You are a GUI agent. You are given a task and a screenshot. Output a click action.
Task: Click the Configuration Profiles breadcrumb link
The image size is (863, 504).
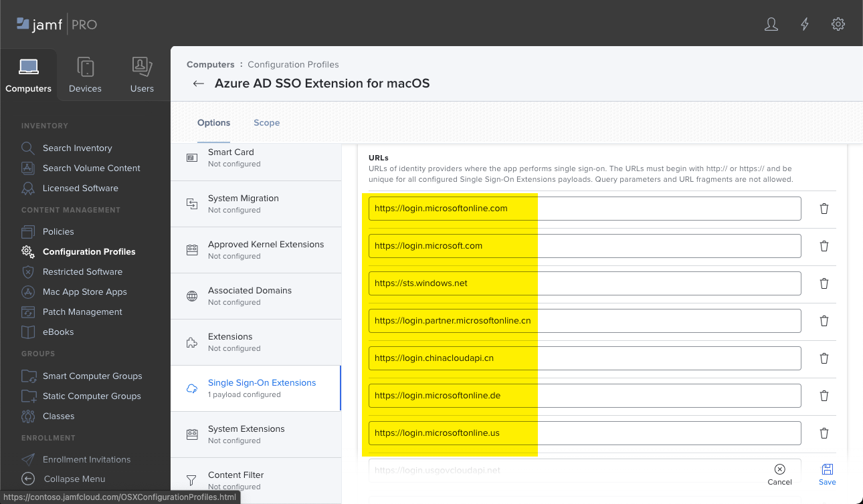(293, 64)
